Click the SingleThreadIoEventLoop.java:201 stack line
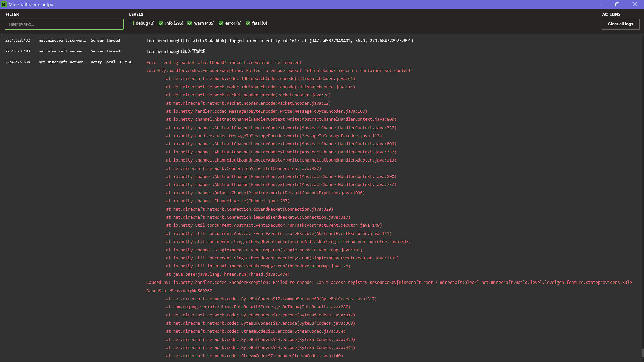Screen dimensions: 644x362 click(x=264, y=250)
